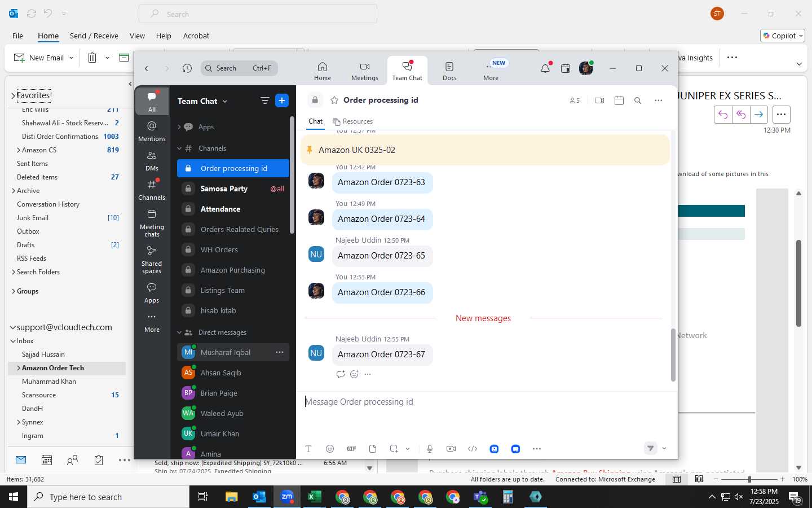Click the send message button
The image size is (812, 508).
coord(651,448)
